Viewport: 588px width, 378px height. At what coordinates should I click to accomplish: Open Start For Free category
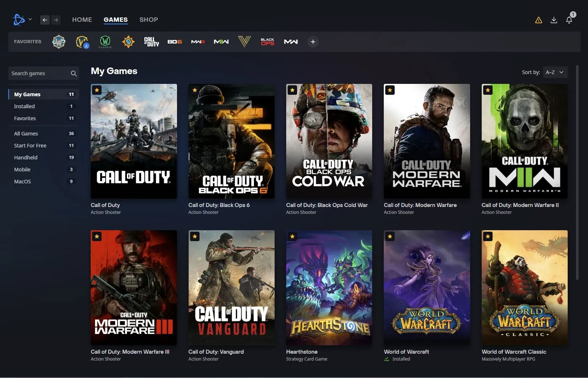44,146
